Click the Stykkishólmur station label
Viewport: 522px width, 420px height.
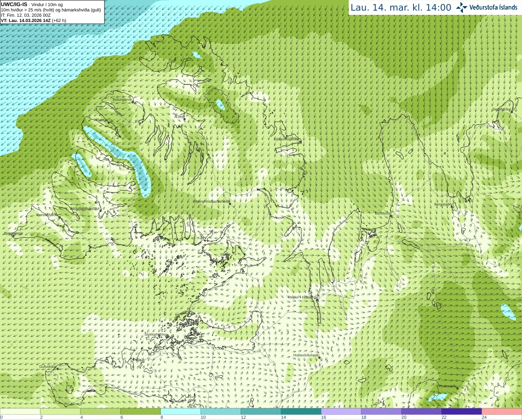pyautogui.click(x=156, y=334)
